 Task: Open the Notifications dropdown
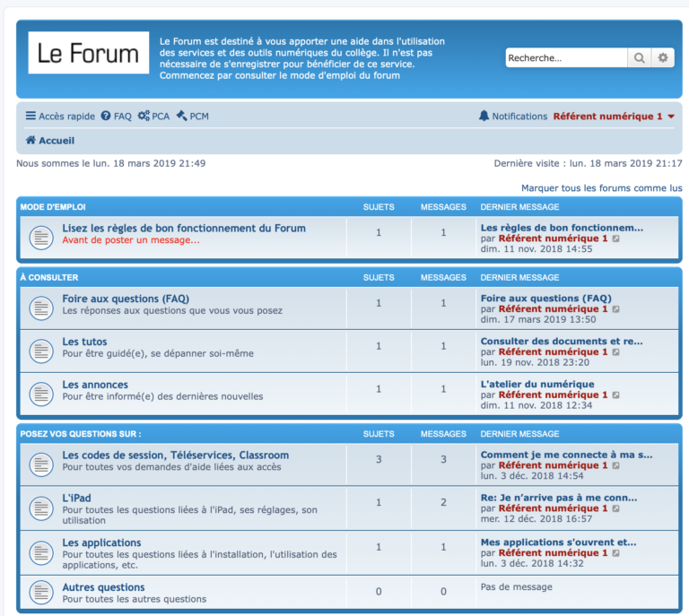click(x=512, y=117)
